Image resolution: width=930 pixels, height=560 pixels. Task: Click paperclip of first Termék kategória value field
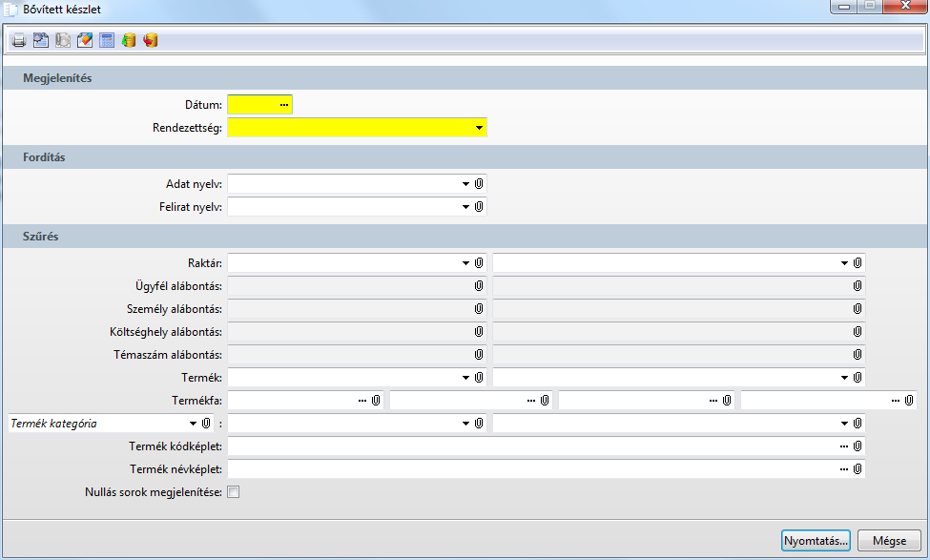point(479,423)
